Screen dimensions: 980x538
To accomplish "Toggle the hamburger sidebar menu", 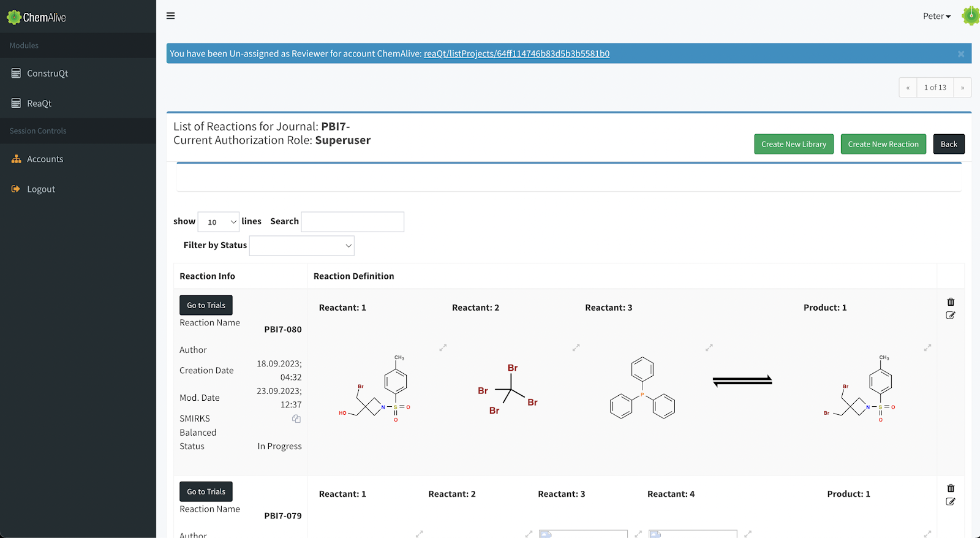I will point(170,16).
